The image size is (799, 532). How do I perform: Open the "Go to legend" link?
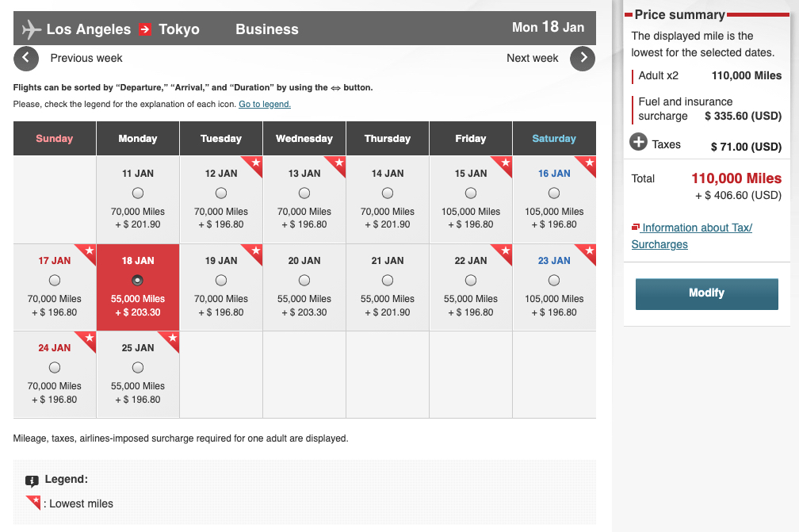click(x=264, y=104)
